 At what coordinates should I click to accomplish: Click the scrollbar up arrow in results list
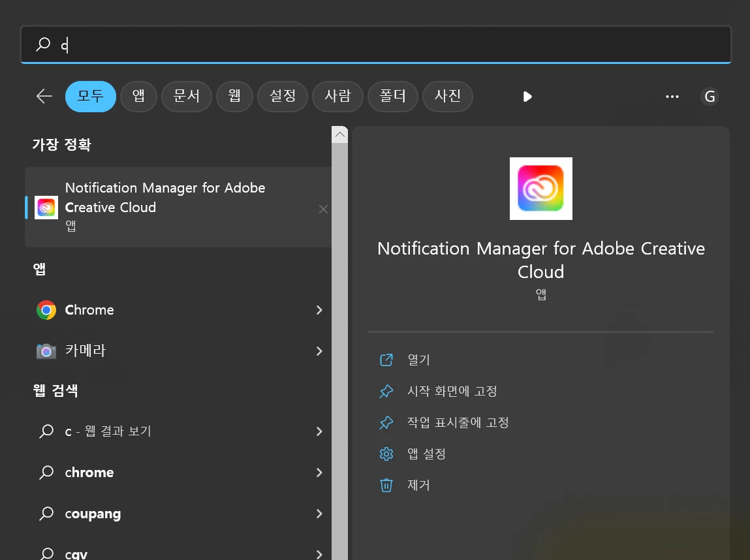[339, 134]
